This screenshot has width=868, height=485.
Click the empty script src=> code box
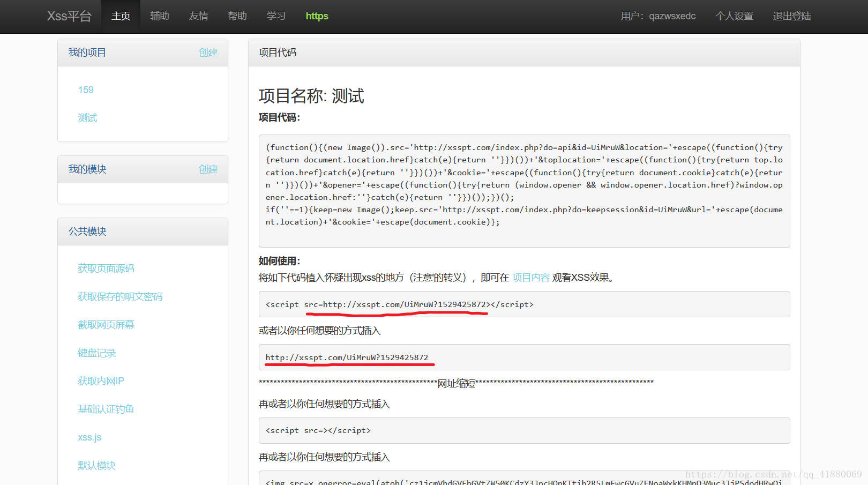coord(524,430)
